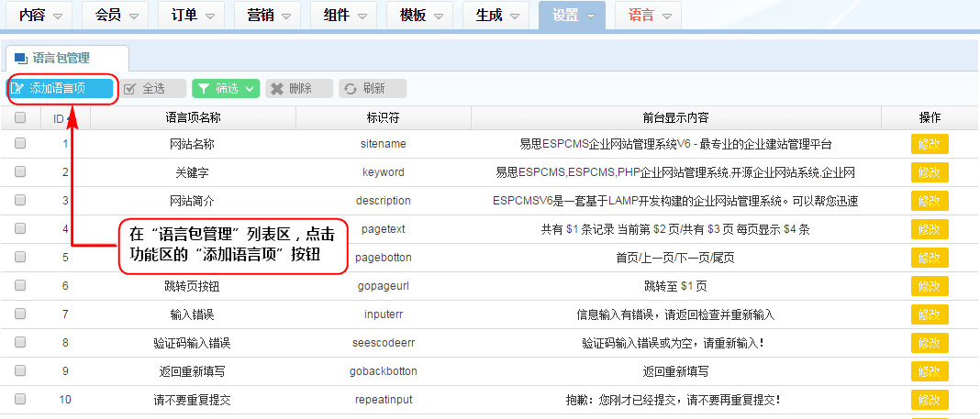Open the 模板 menu

click(419, 16)
